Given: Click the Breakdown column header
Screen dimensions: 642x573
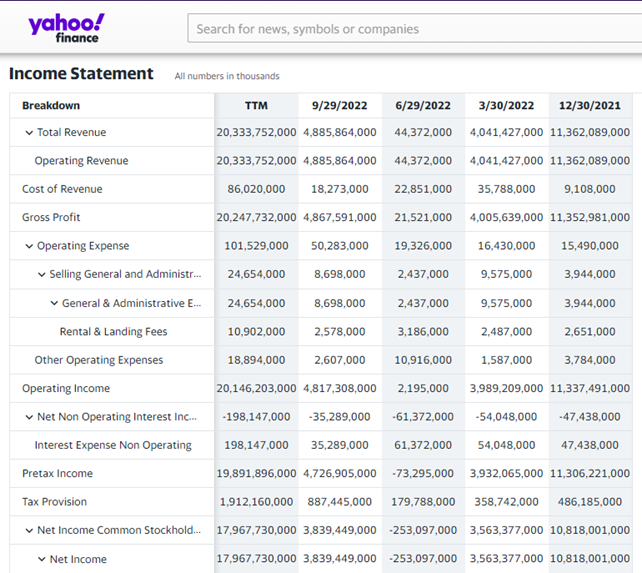Looking at the screenshot, I should [x=51, y=106].
